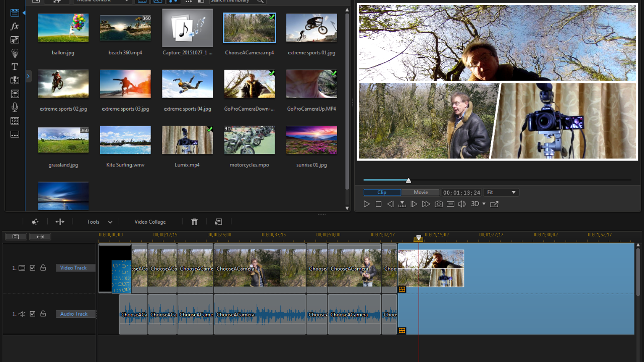The width and height of the screenshot is (644, 362).
Task: Open the 3D options dropdown arrow
Action: pos(484,204)
